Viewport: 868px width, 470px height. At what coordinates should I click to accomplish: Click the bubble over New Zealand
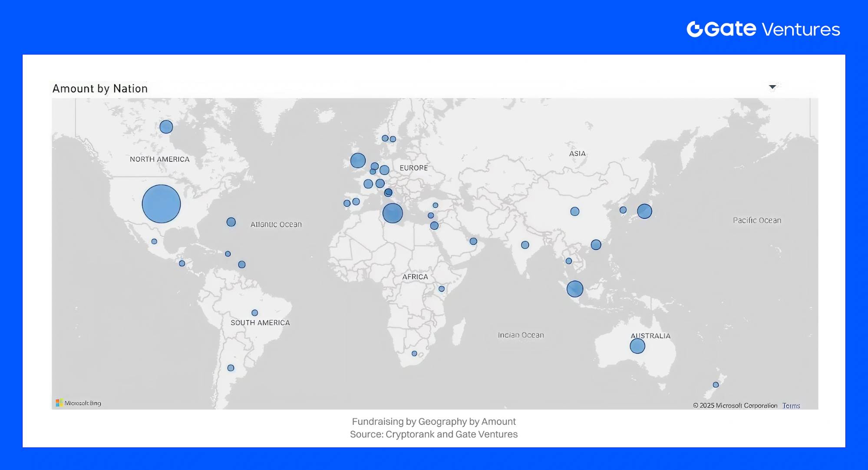[x=716, y=385]
